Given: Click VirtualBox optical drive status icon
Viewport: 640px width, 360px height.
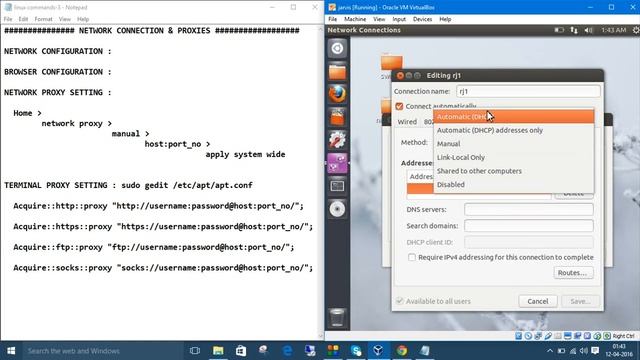Looking at the screenshot, I should (528, 336).
